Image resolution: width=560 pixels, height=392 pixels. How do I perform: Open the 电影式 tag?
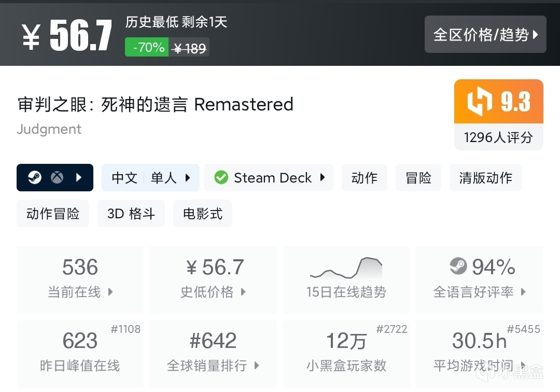click(202, 214)
